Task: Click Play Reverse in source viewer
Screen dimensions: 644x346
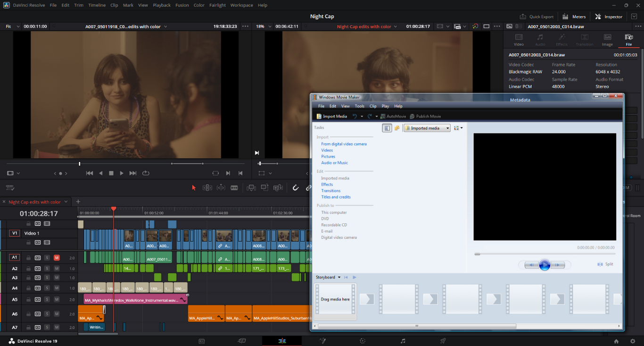Action: 100,173
